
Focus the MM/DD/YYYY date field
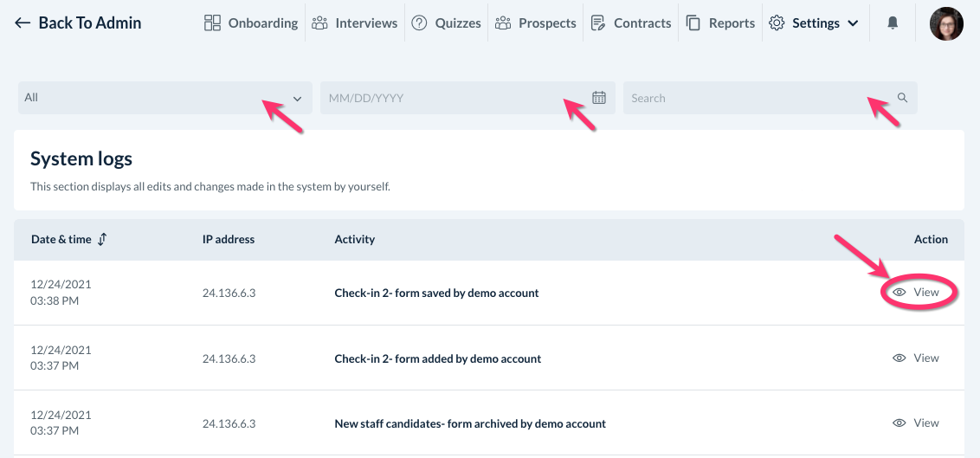point(450,98)
